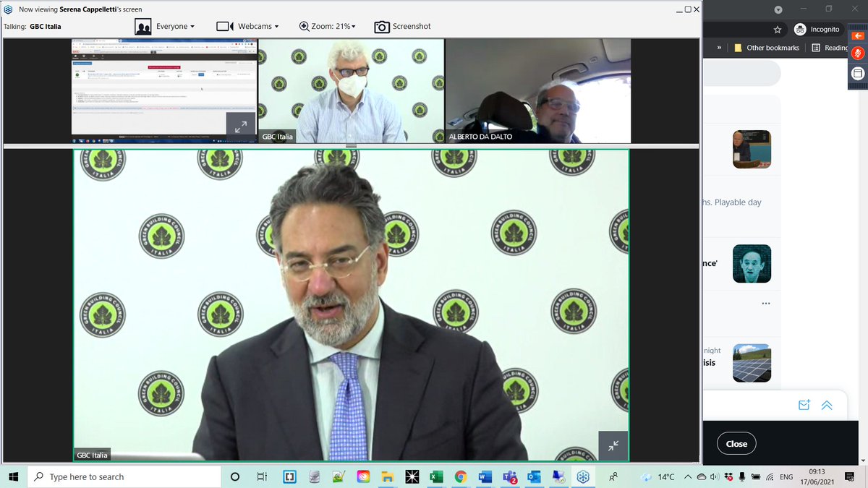Open the Webcams dropdown menu
Viewport: 868px width, 488px height.
coord(258,26)
